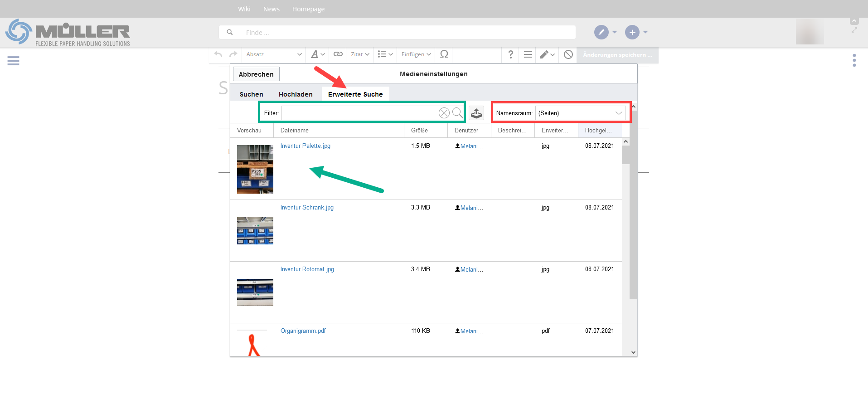The height and width of the screenshot is (419, 868).
Task: Switch to the Hochladen tab
Action: point(296,94)
